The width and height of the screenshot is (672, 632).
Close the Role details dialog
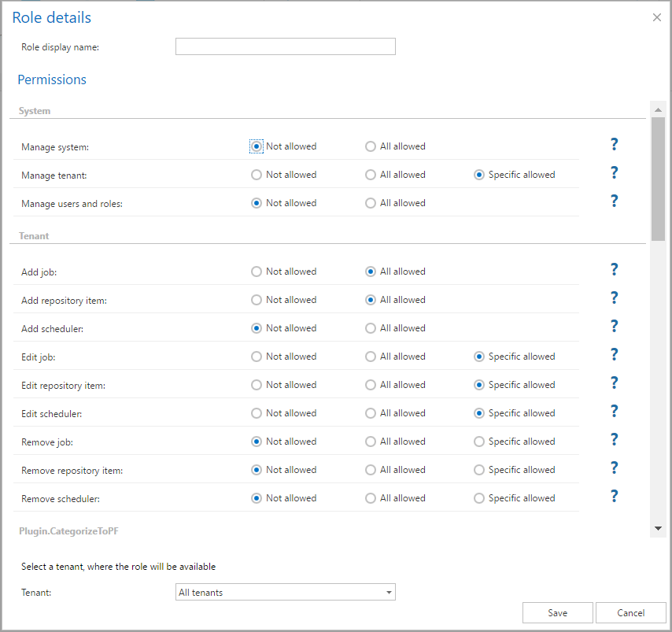pyautogui.click(x=657, y=17)
